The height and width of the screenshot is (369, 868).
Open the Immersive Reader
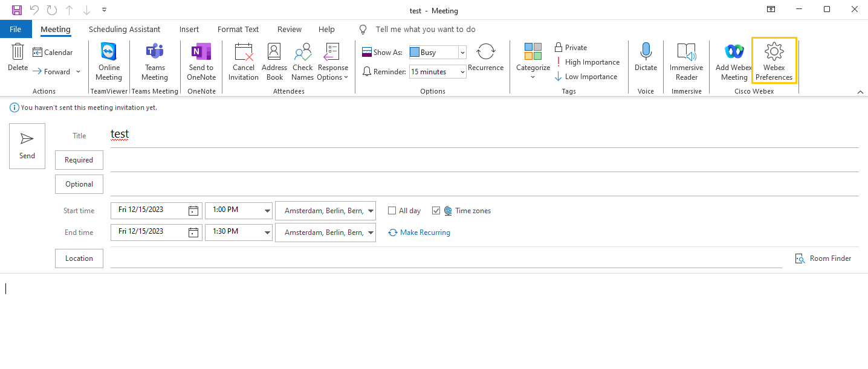coord(686,53)
